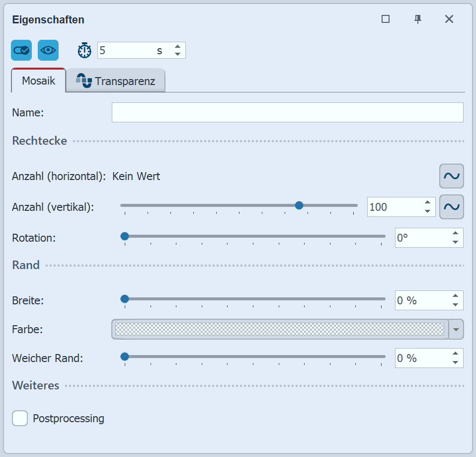The height and width of the screenshot is (457, 476).
Task: Pin the Eigenschaften panel
Action: pyautogui.click(x=418, y=19)
